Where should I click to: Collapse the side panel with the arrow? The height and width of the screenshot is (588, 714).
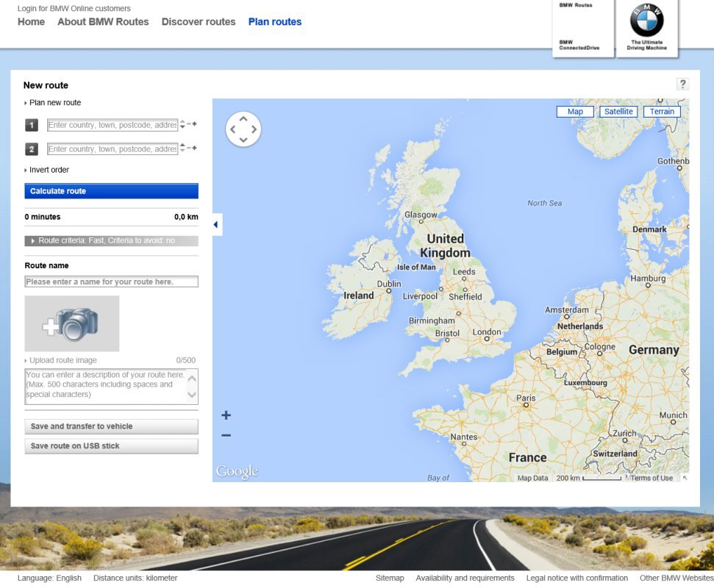[x=216, y=224]
